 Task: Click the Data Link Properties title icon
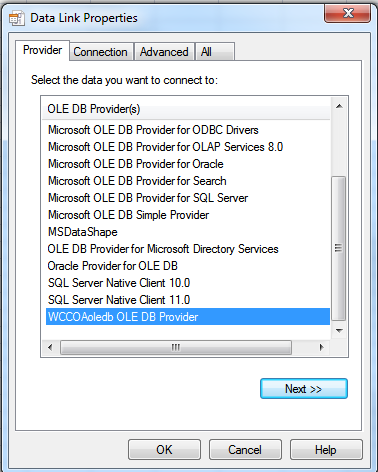pos(17,18)
